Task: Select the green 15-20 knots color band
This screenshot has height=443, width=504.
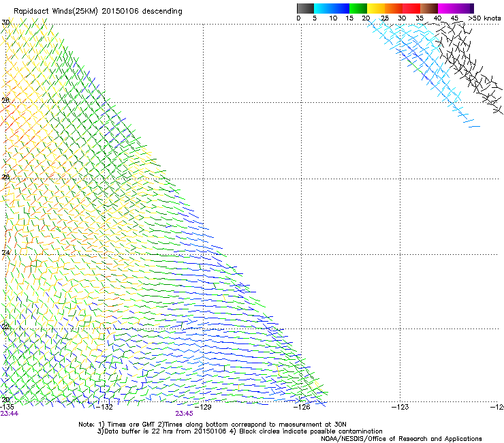Action: point(358,8)
